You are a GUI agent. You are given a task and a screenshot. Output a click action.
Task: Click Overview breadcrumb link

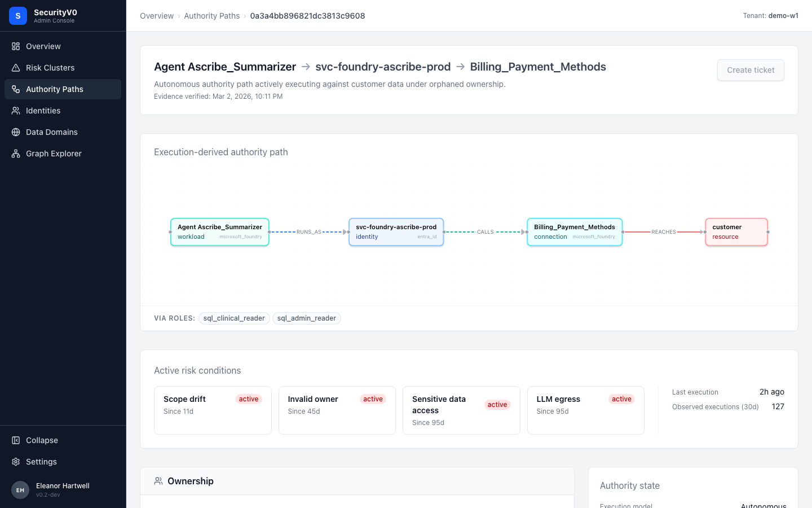tap(157, 16)
